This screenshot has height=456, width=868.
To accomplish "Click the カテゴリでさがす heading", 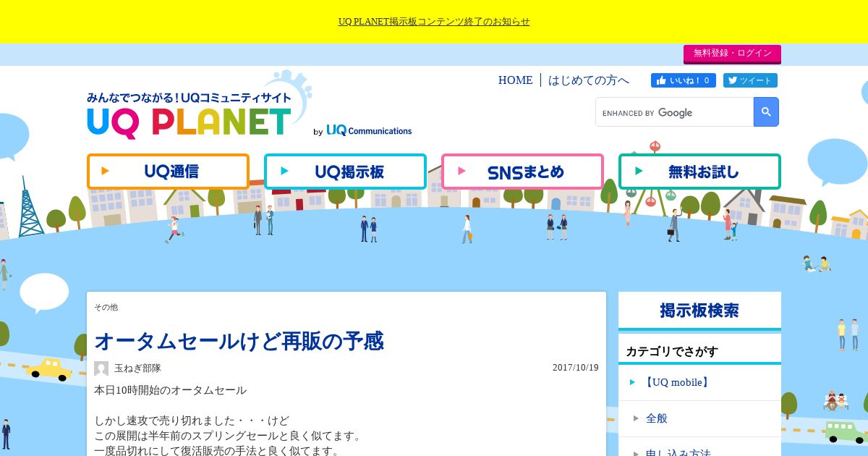I will [672, 352].
